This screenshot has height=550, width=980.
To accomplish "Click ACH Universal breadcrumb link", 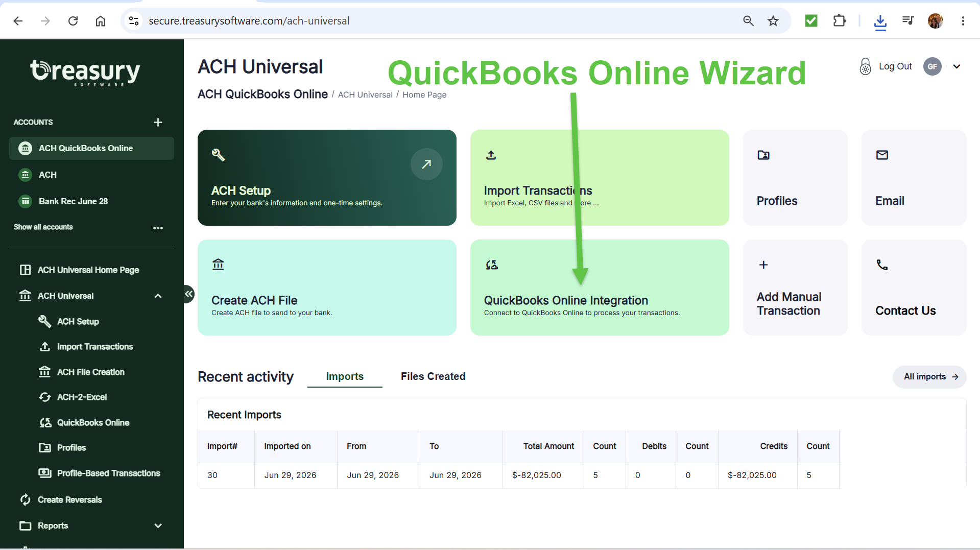I will click(x=365, y=95).
